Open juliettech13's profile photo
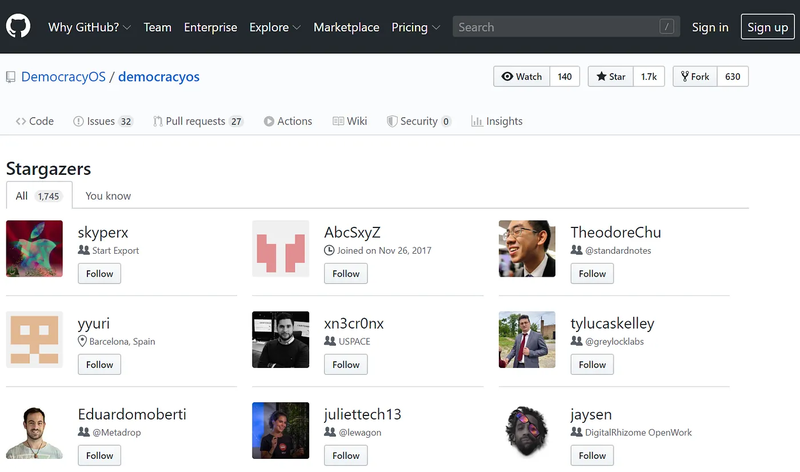The height and width of the screenshot is (472, 800). pyautogui.click(x=281, y=431)
